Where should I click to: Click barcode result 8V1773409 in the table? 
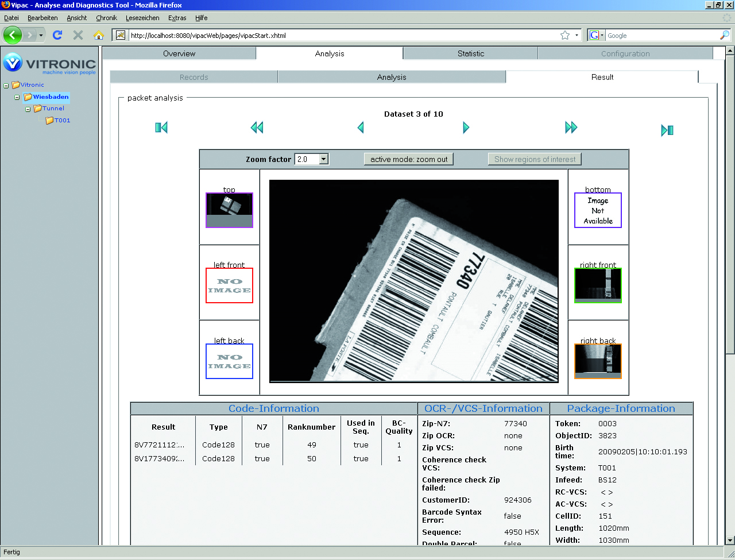pyautogui.click(x=160, y=458)
